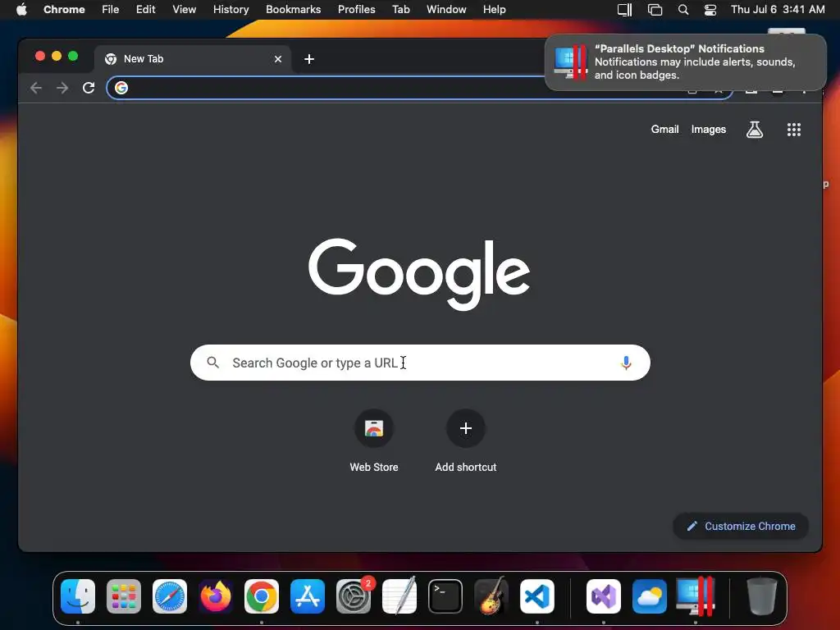
Task: Click the date and time in menu bar
Action: click(778, 9)
